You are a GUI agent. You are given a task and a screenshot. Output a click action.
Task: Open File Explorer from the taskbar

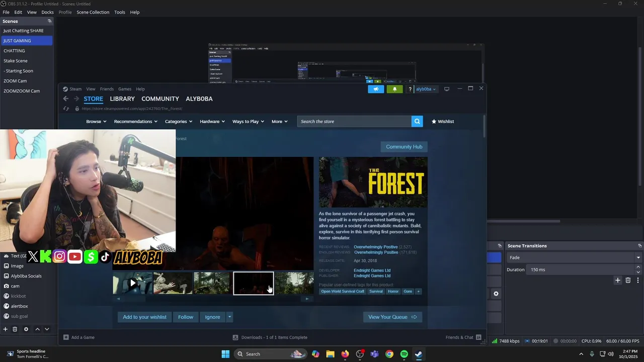[330, 354]
